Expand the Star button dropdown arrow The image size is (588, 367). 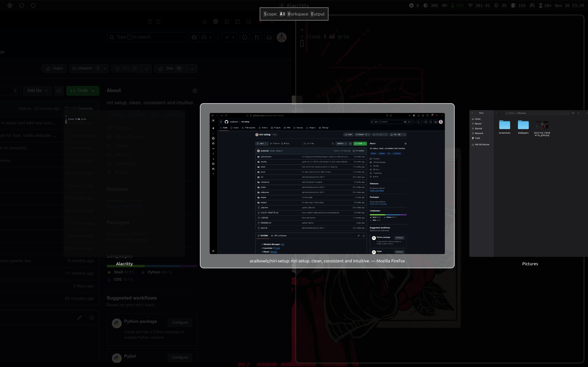coord(192,69)
